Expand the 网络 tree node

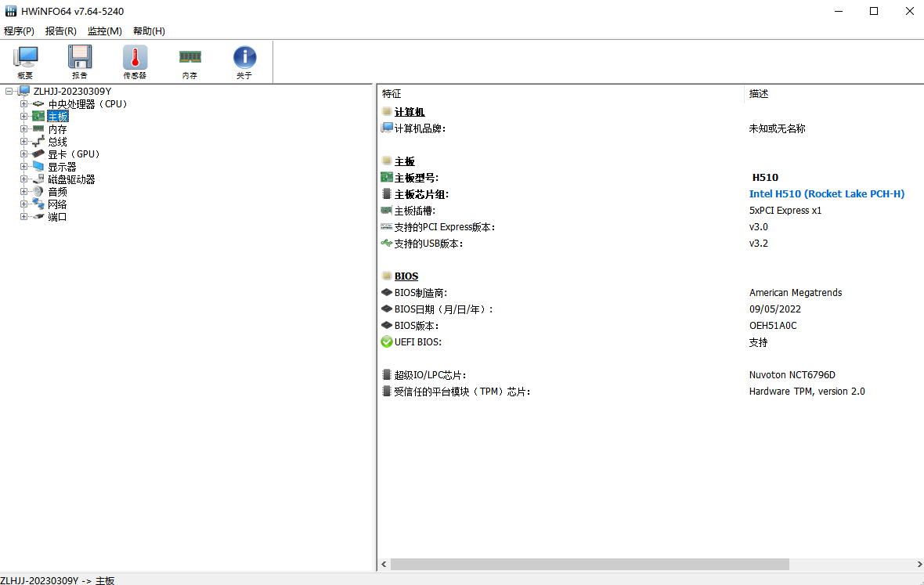click(23, 204)
